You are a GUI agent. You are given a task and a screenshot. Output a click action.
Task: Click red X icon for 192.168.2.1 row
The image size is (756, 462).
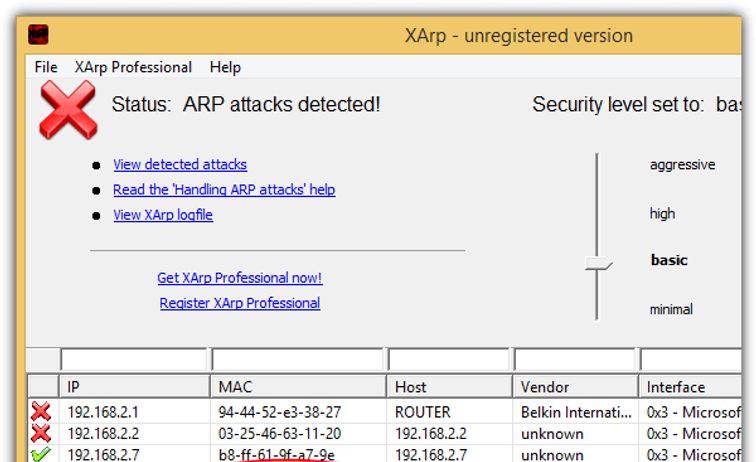[x=41, y=411]
